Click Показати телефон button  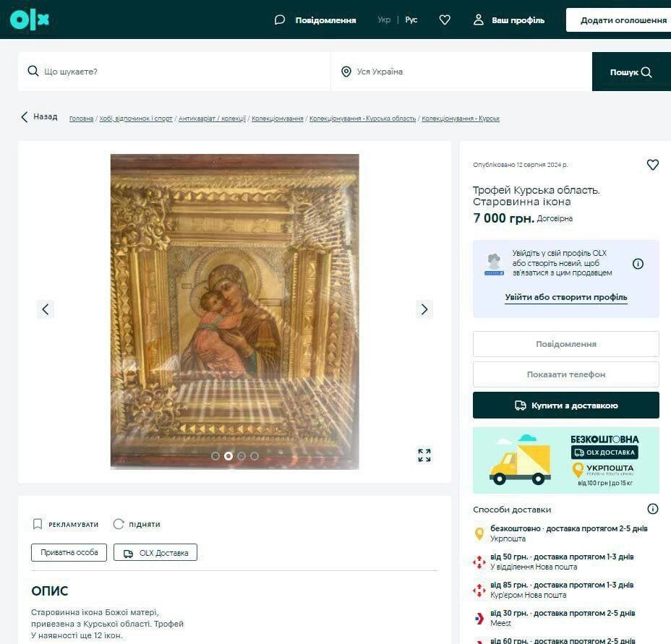[565, 374]
